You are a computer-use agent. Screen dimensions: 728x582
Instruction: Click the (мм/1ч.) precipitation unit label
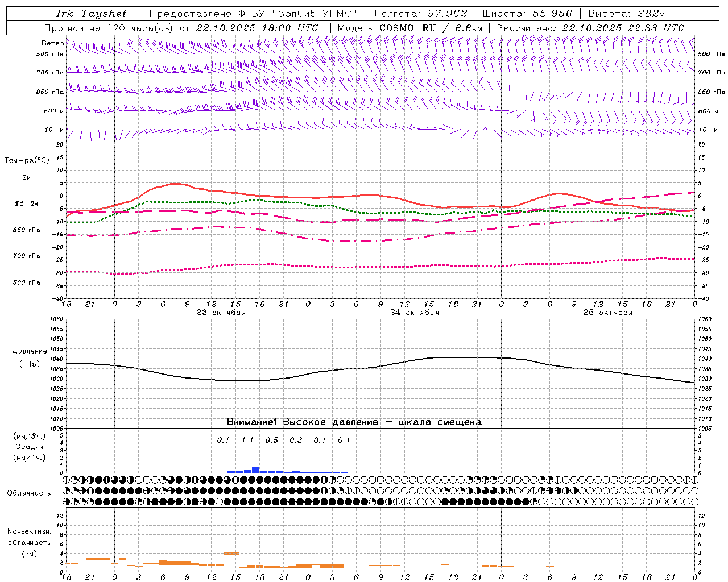30,458
